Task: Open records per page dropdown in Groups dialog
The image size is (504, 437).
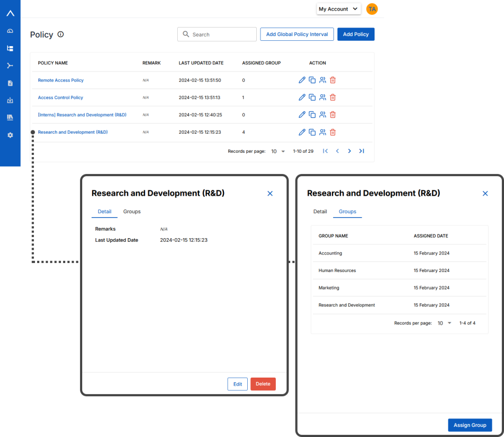Action: (x=444, y=323)
